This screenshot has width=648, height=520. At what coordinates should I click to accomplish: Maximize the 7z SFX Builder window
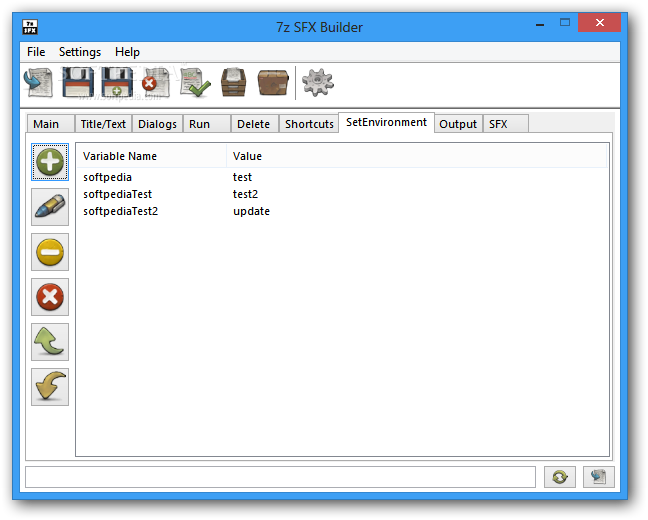565,23
